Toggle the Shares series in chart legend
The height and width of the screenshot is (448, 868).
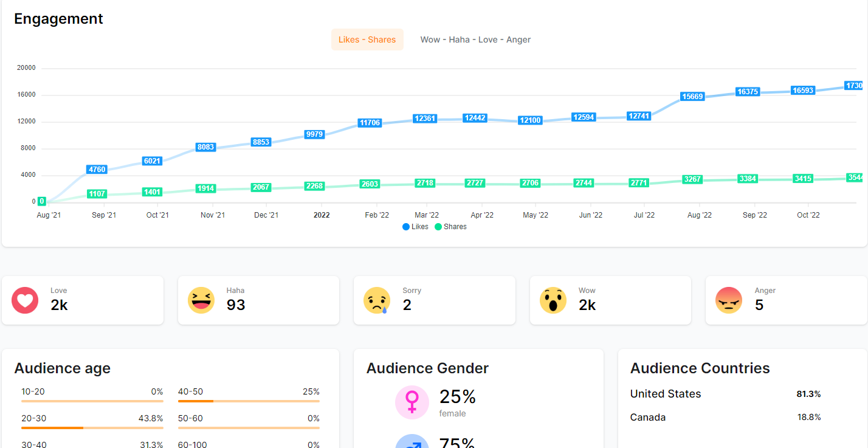coord(451,227)
